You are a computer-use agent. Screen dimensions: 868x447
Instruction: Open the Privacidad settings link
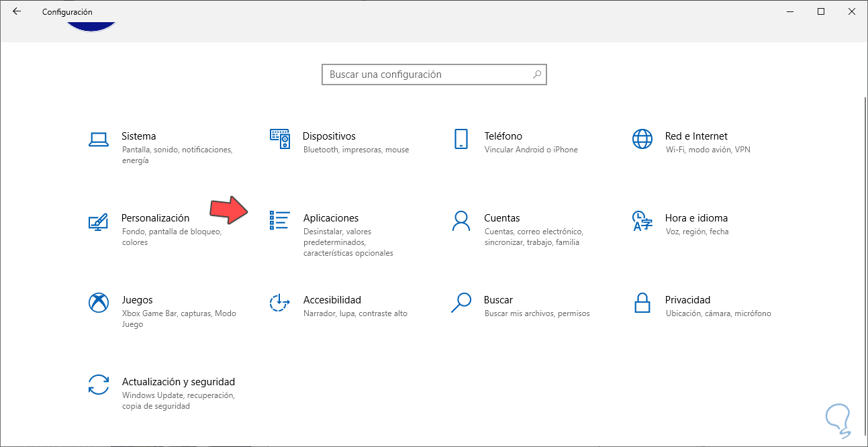(687, 300)
